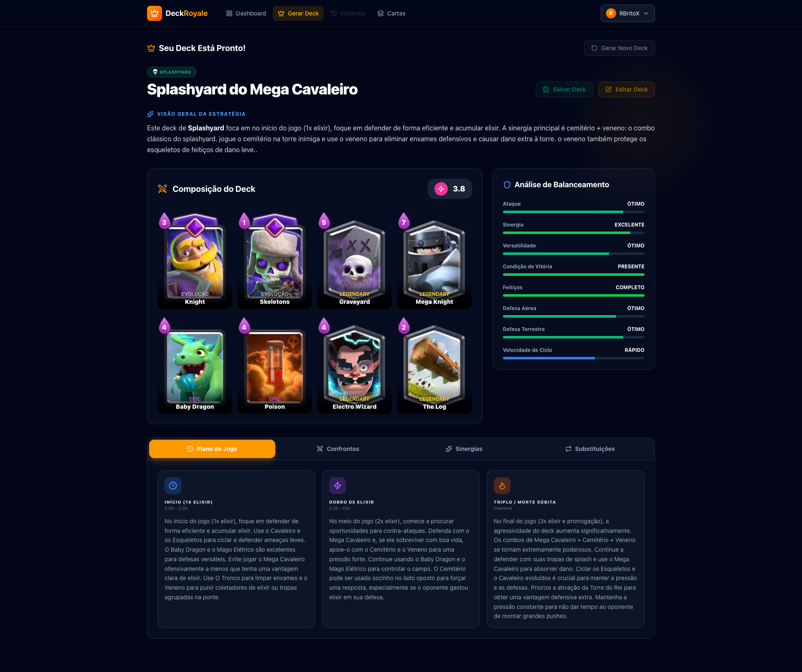
Task: Switch to the Confrontos tab
Action: [x=338, y=449]
